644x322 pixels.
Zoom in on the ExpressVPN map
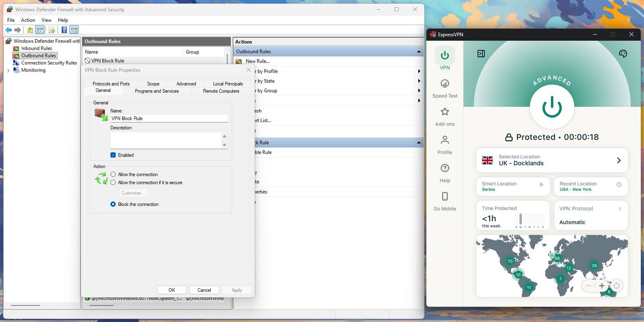point(602,286)
